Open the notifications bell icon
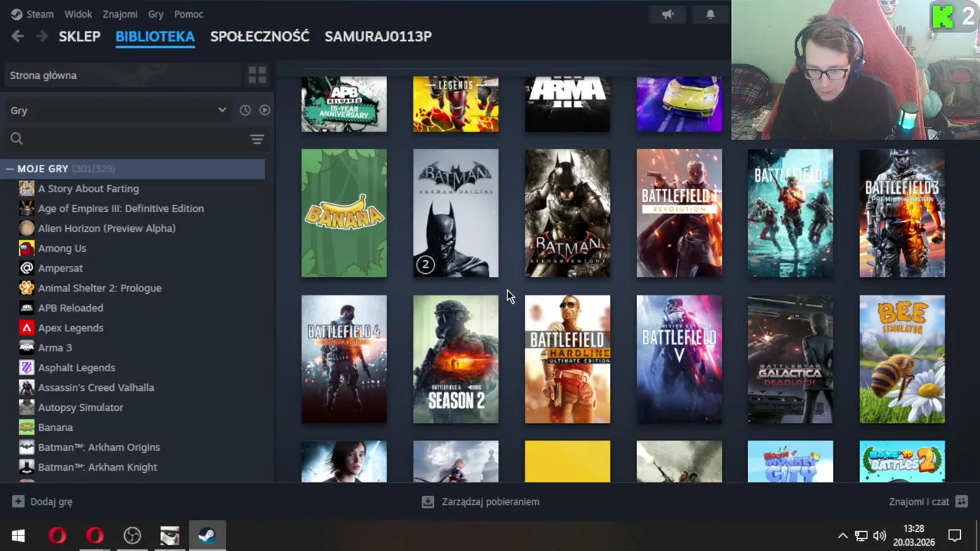This screenshot has height=551, width=980. [x=710, y=14]
